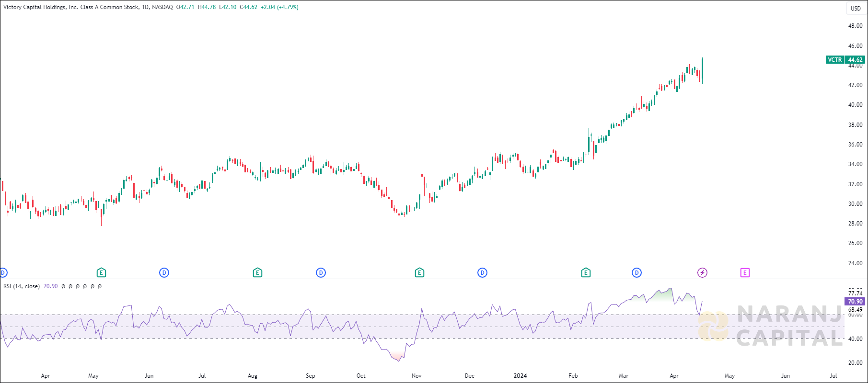Click the Oct label on time axis
Image resolution: width=868 pixels, height=383 pixels.
point(361,376)
